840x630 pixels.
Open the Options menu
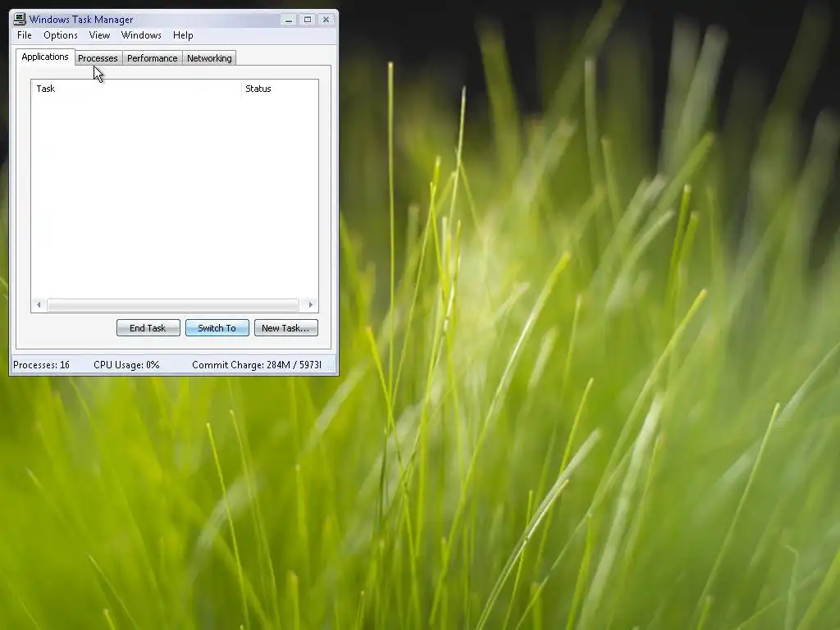61,35
